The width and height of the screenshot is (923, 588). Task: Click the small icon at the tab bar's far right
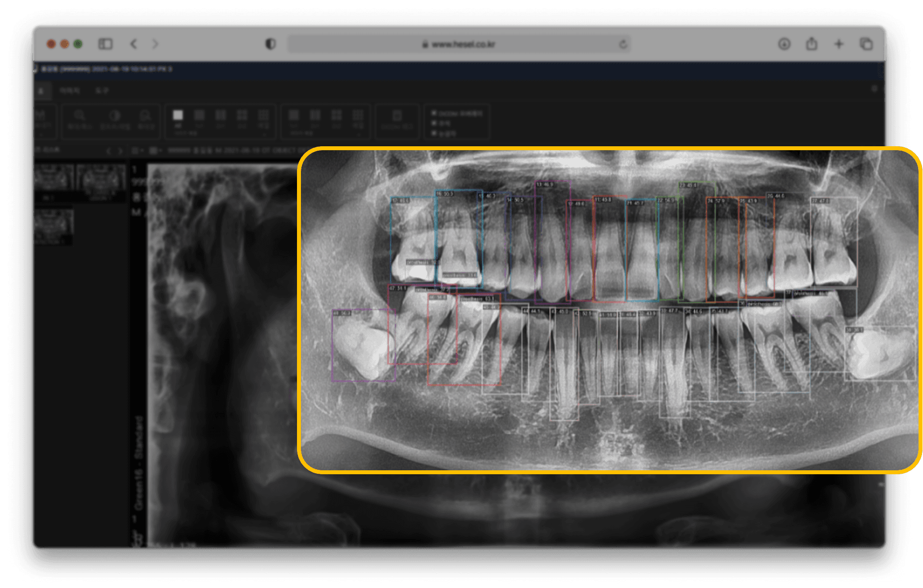coord(874,89)
